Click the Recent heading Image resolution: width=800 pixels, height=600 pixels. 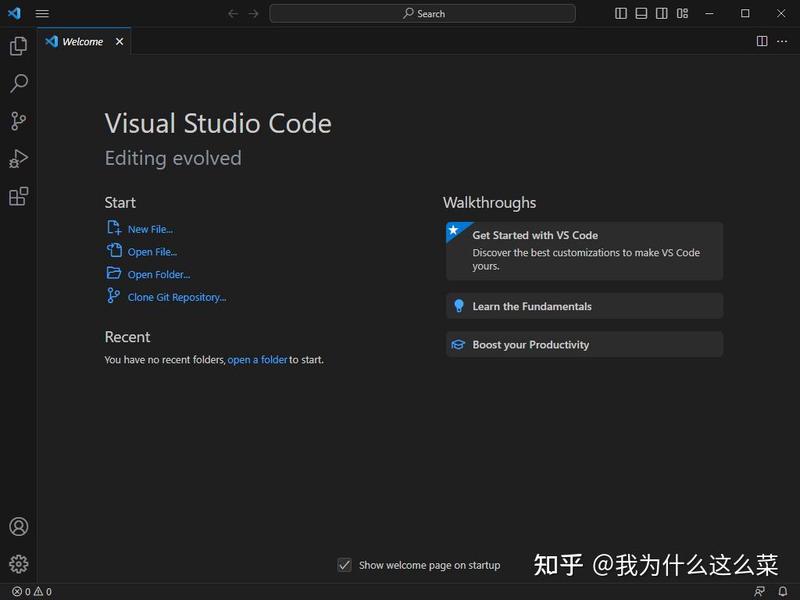coord(127,337)
